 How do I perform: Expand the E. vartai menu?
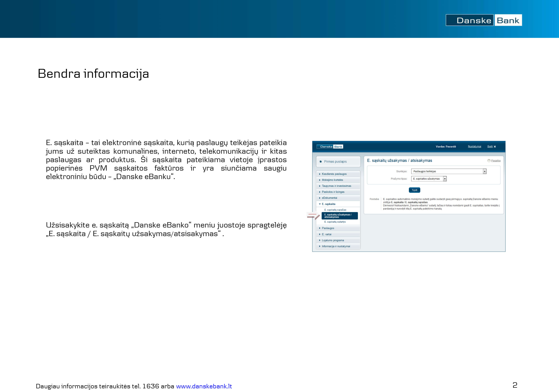[x=338, y=234]
